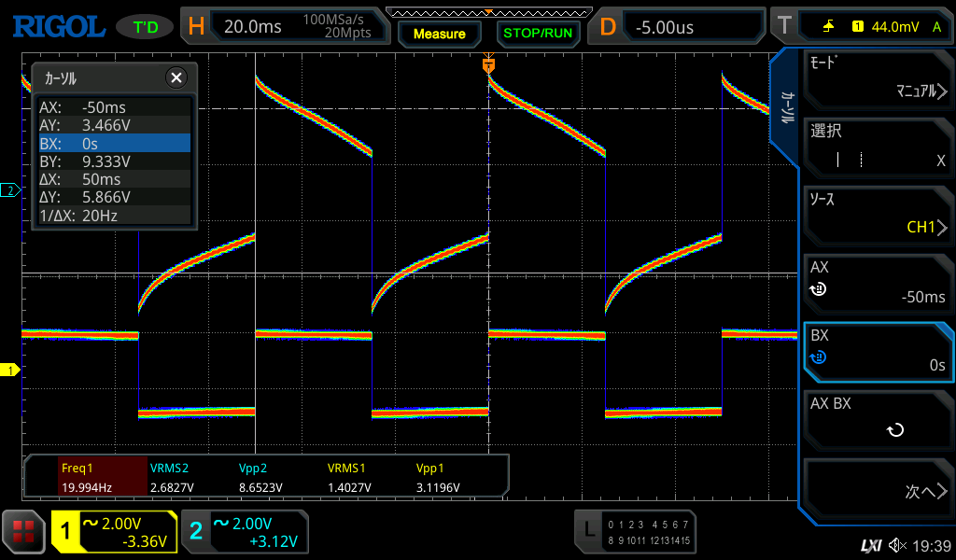Collapse the カーソル side menu tab
This screenshot has width=956, height=560.
pyautogui.click(x=786, y=107)
